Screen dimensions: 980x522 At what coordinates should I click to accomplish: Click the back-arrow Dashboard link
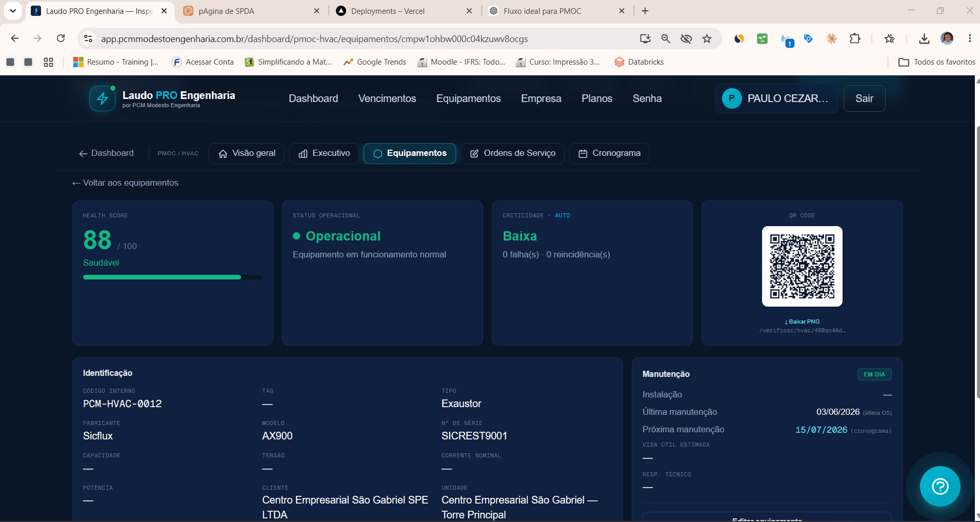(106, 153)
